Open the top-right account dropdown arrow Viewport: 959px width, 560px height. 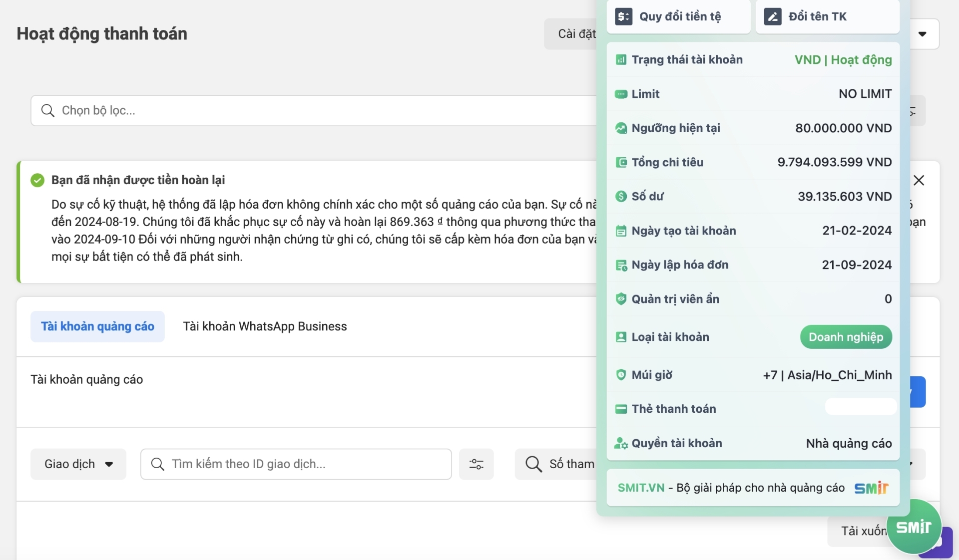(922, 34)
